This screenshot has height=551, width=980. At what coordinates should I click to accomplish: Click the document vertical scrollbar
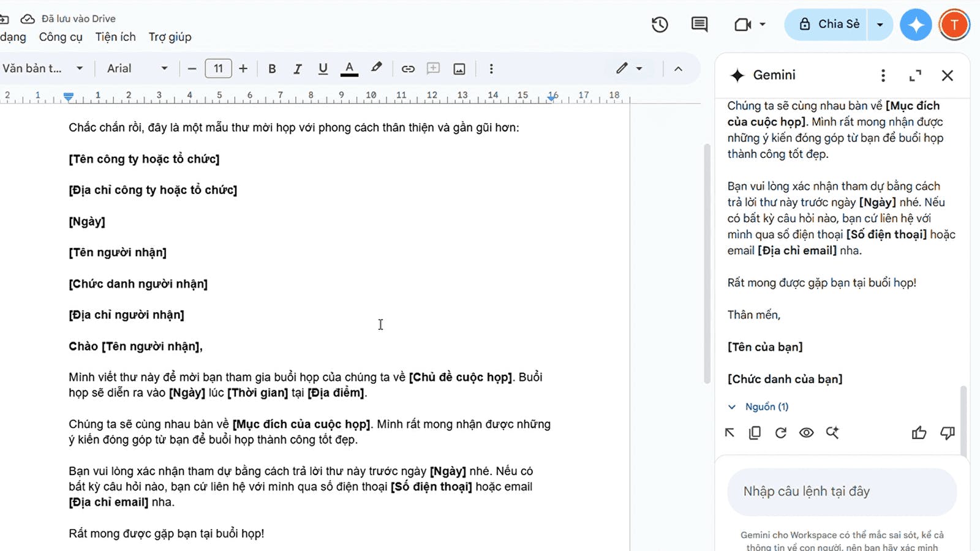point(707,263)
